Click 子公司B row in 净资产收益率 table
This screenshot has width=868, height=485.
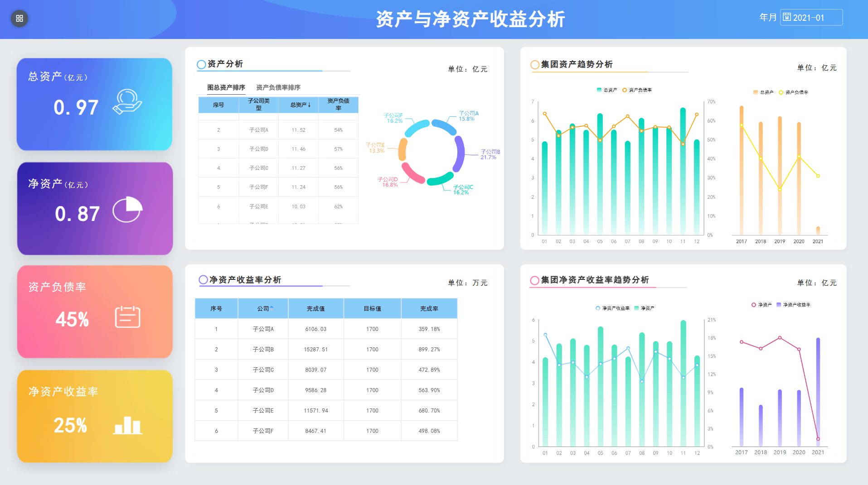click(x=263, y=350)
